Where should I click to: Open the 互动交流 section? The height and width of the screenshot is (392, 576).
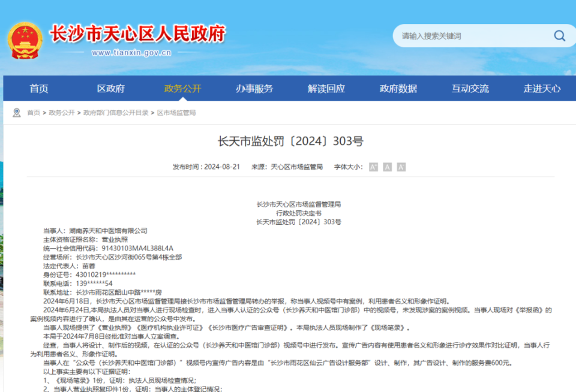471,88
